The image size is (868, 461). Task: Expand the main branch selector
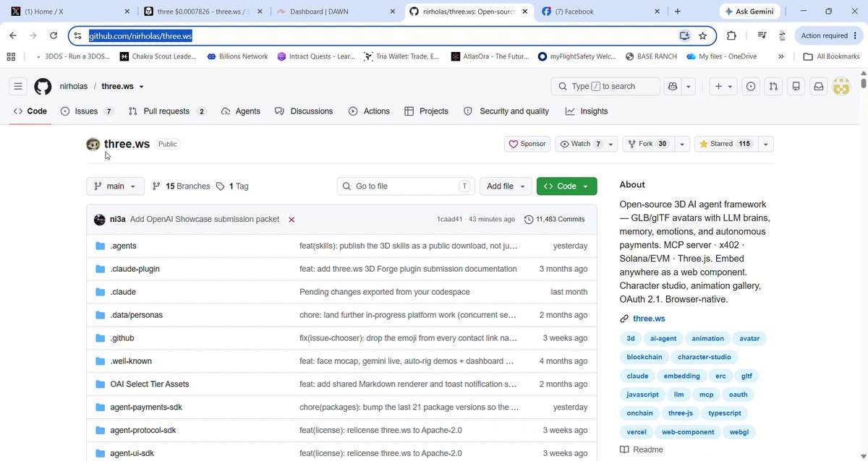(x=115, y=186)
